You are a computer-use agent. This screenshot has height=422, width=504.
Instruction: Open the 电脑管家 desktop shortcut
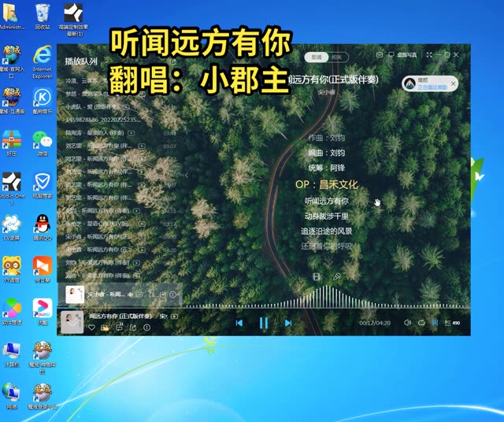point(42,186)
